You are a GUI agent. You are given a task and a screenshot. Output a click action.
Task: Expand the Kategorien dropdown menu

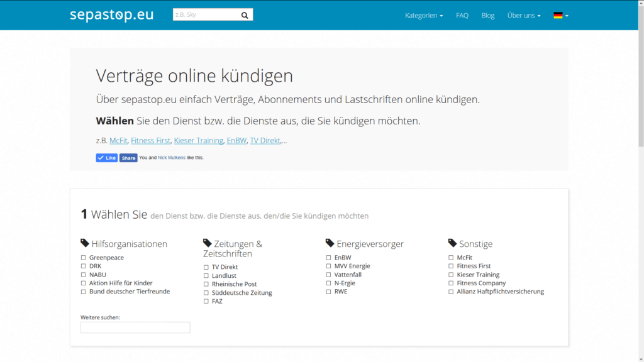(x=424, y=16)
